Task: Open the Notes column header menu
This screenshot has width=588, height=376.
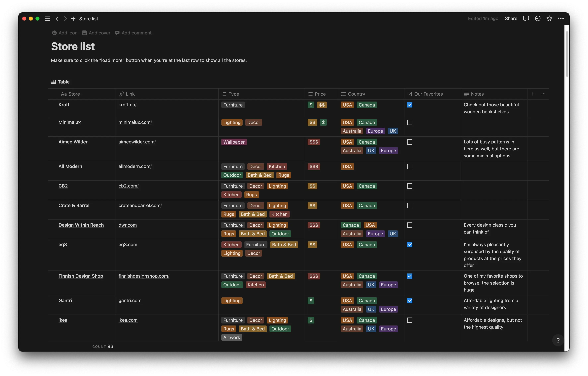Action: 494,94
